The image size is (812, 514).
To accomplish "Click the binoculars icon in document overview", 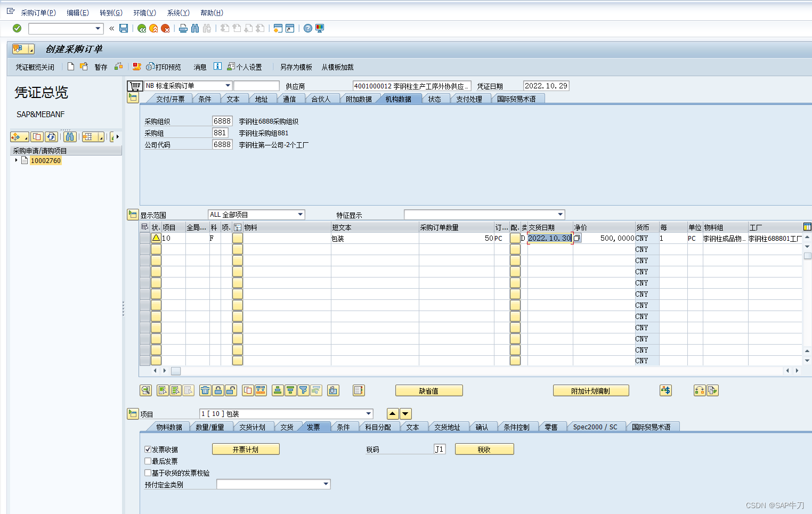I will (70, 137).
